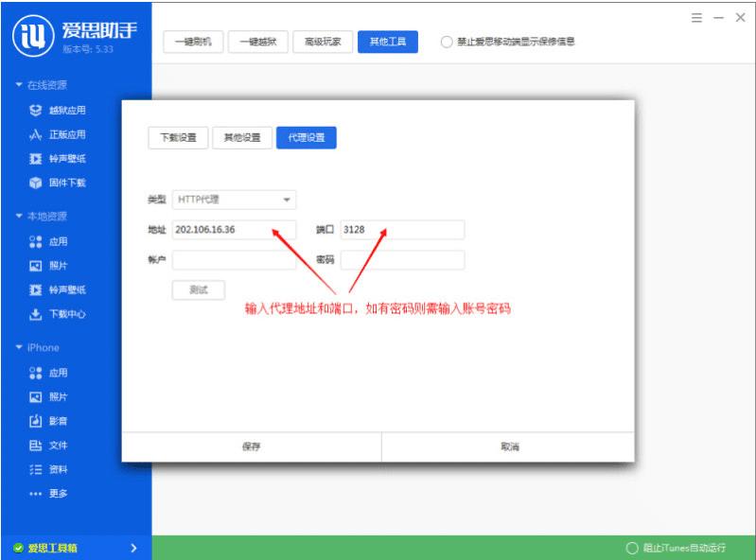This screenshot has height=560, width=756.
Task: Open 应用 under iPhone section
Action: 48,373
